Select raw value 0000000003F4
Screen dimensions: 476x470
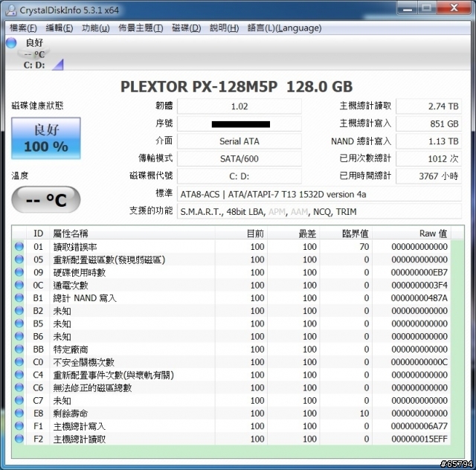(x=419, y=285)
